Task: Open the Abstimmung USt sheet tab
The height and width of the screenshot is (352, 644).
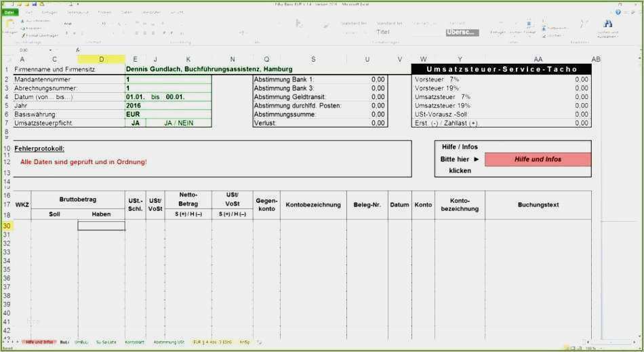Action: click(169, 342)
